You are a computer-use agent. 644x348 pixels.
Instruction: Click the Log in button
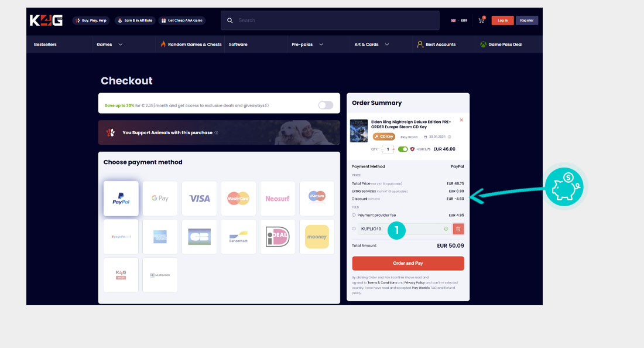tap(502, 20)
